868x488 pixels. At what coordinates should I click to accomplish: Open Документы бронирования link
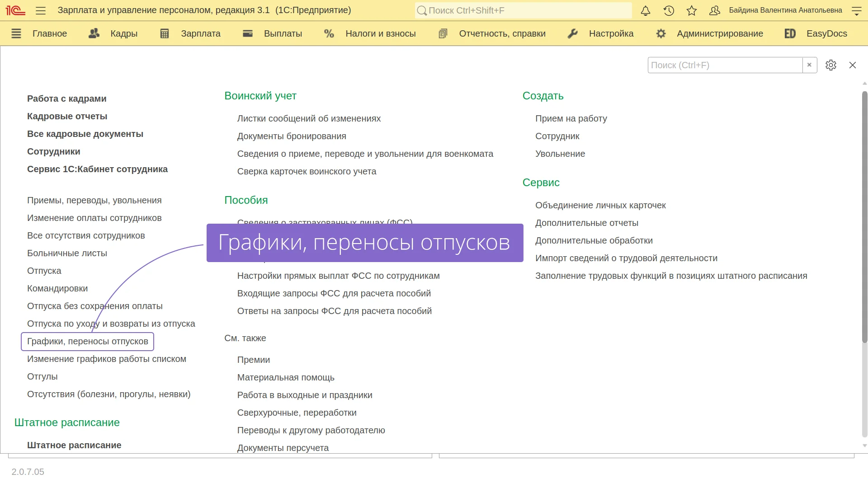coord(292,136)
